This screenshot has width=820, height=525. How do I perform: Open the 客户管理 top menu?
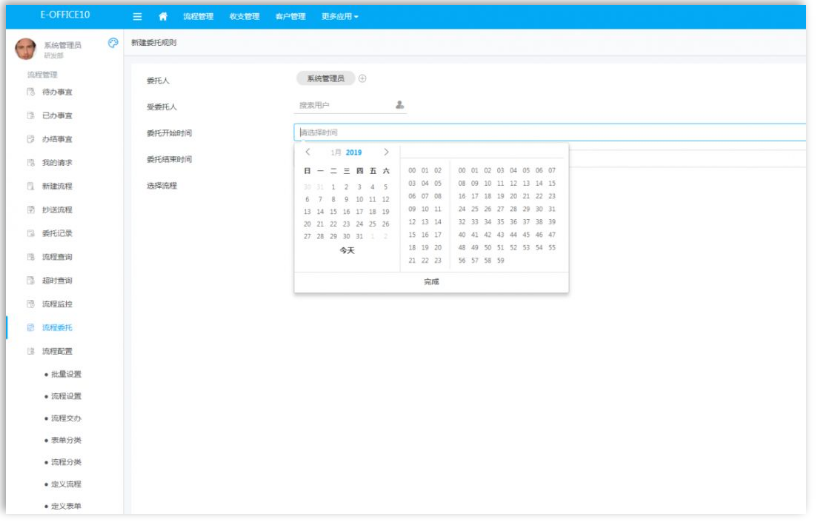(290, 17)
